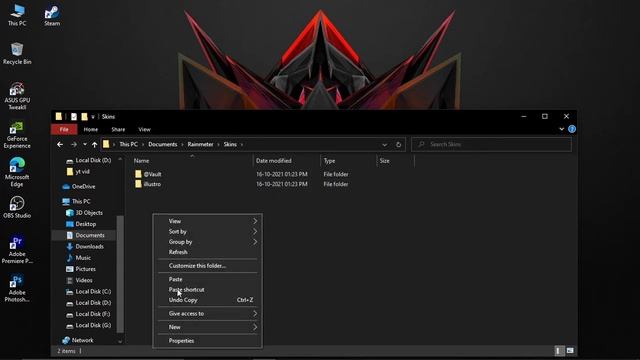Open Adobe Premiere Pro desktop shortcut
Image resolution: width=640 pixels, height=360 pixels.
pos(17,249)
